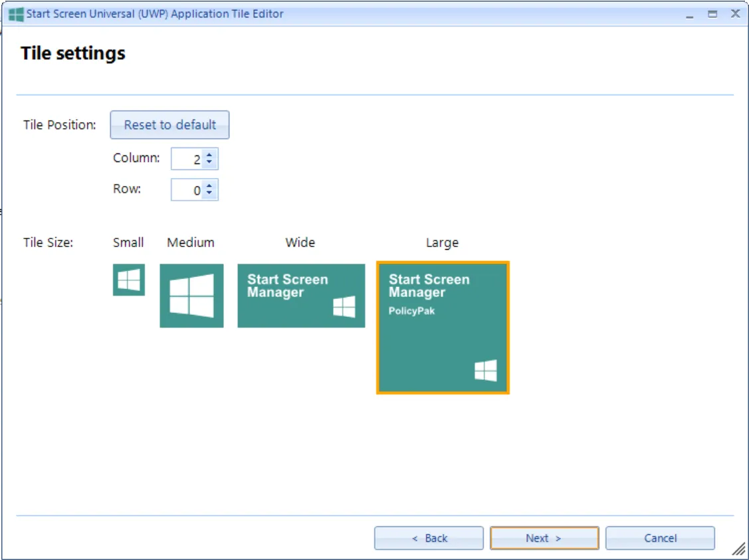Click the Medium label above the tile

[191, 242]
